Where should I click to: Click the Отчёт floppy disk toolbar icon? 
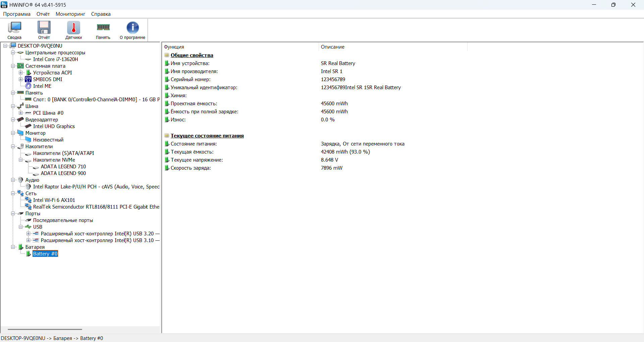pyautogui.click(x=44, y=27)
